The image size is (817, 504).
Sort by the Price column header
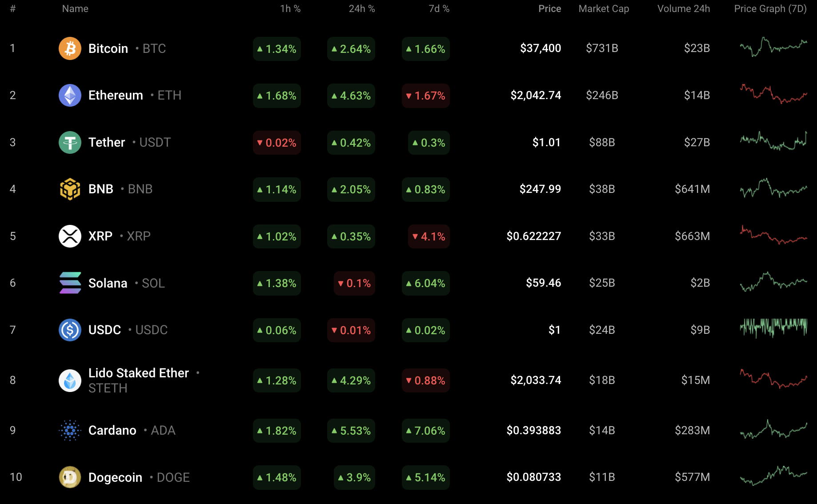point(549,9)
